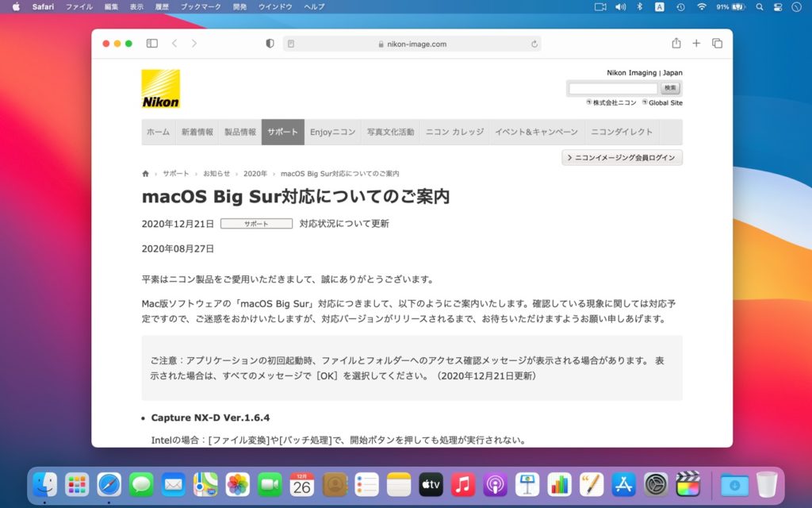
Task: Click the Wi-Fi icon in the menu bar
Action: coord(703,6)
